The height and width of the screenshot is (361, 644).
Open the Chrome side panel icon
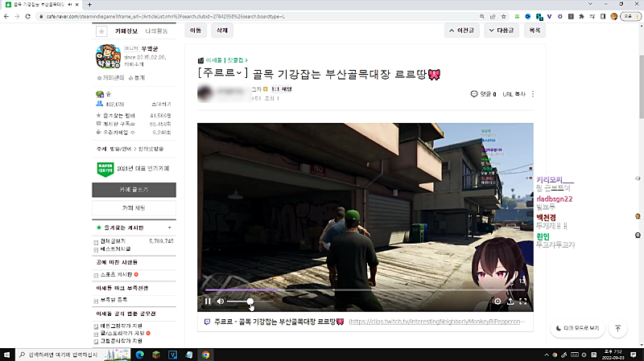click(x=603, y=16)
